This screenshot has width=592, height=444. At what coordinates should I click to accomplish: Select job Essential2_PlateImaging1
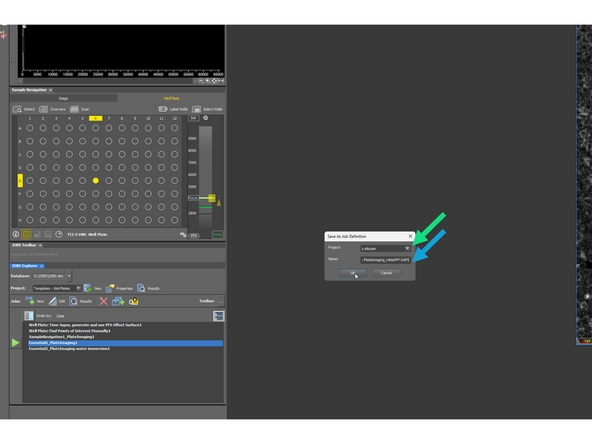click(x=125, y=343)
